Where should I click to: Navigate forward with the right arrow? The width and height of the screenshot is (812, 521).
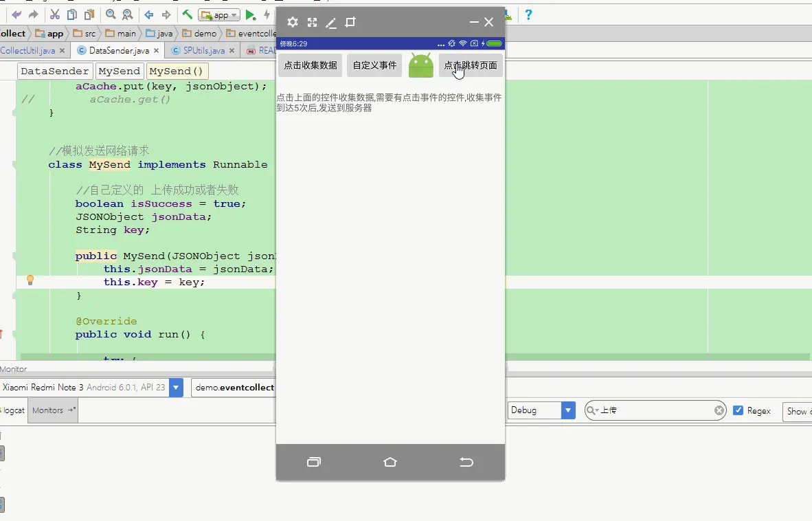pyautogui.click(x=166, y=15)
